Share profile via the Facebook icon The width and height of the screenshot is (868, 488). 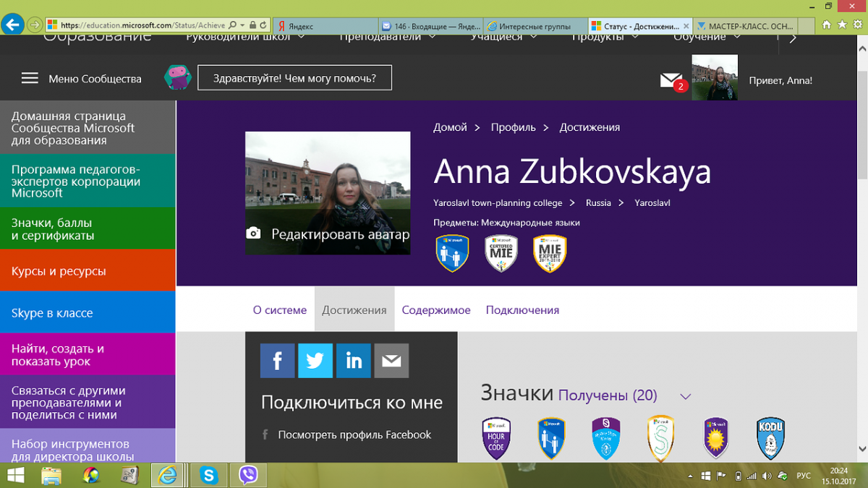(x=278, y=360)
